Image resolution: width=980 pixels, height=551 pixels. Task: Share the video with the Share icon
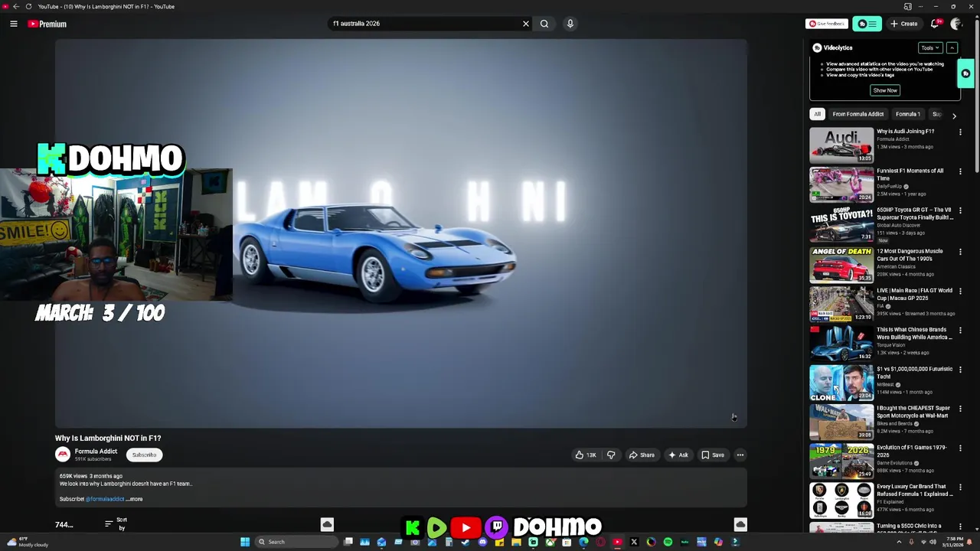(642, 455)
